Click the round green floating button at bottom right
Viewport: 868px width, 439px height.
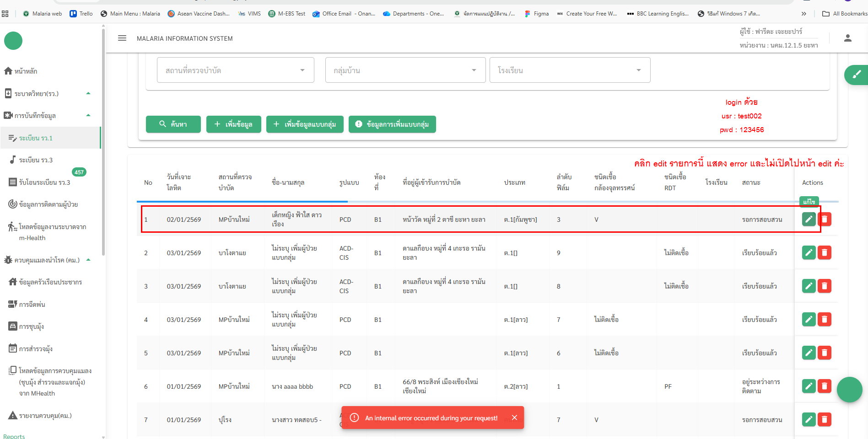point(849,390)
